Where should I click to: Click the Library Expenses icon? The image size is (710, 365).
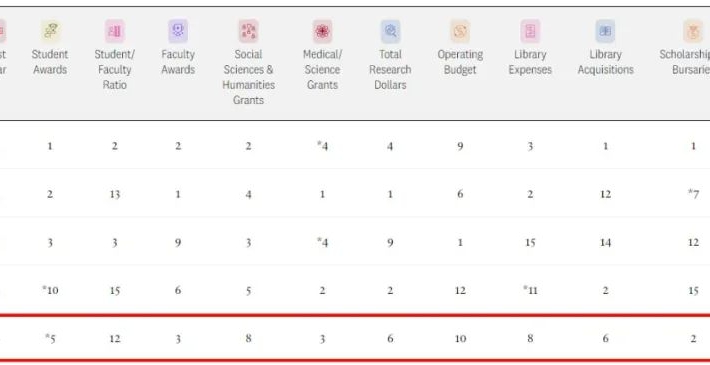(530, 31)
